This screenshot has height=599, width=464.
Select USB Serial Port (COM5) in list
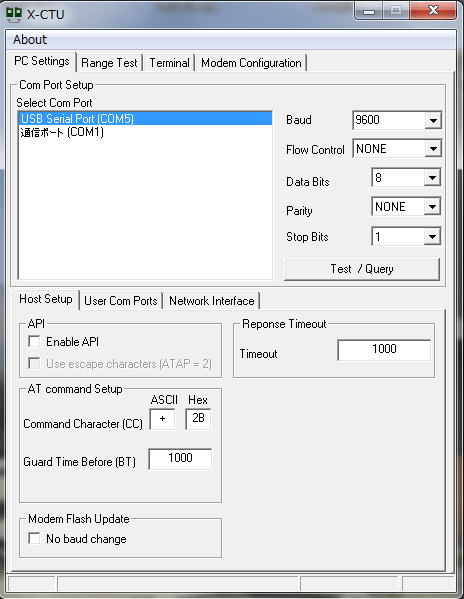click(x=145, y=118)
